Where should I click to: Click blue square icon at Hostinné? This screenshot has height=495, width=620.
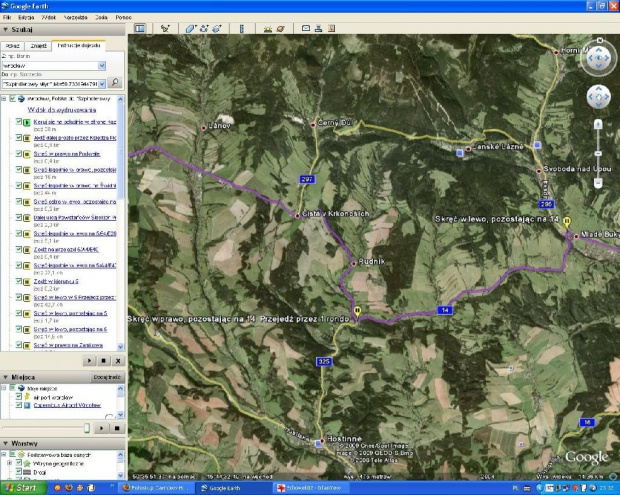point(318,444)
